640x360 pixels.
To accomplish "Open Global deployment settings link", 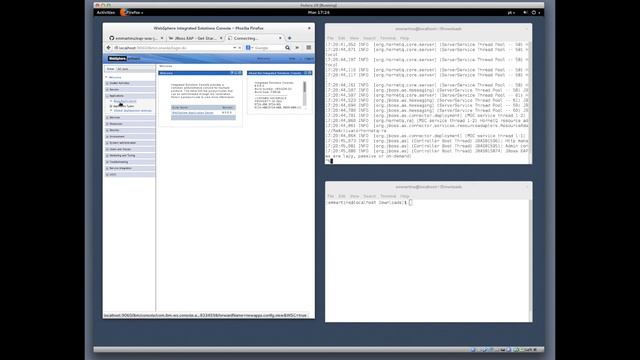I will click(133, 111).
